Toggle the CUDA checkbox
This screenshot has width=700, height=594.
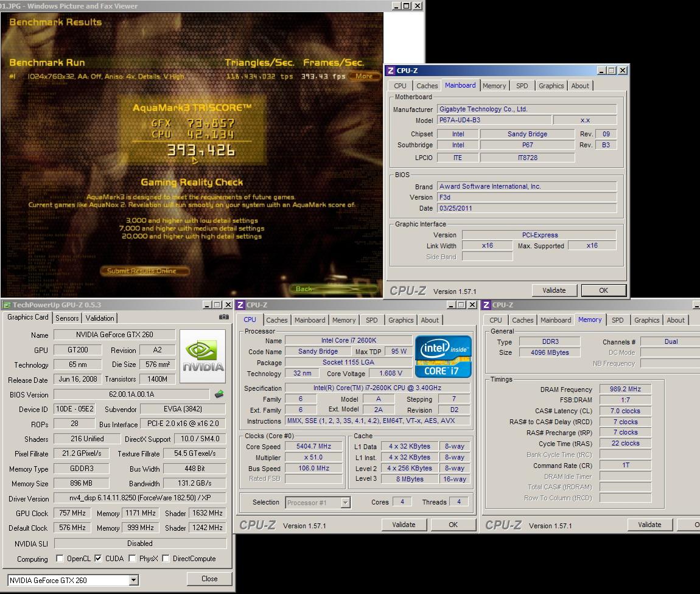[98, 558]
